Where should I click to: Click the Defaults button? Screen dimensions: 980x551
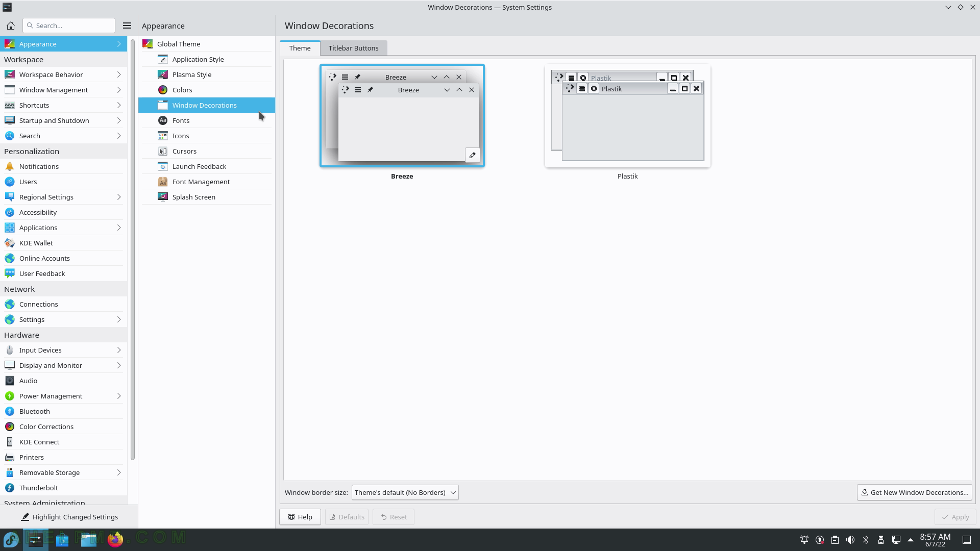[347, 517]
